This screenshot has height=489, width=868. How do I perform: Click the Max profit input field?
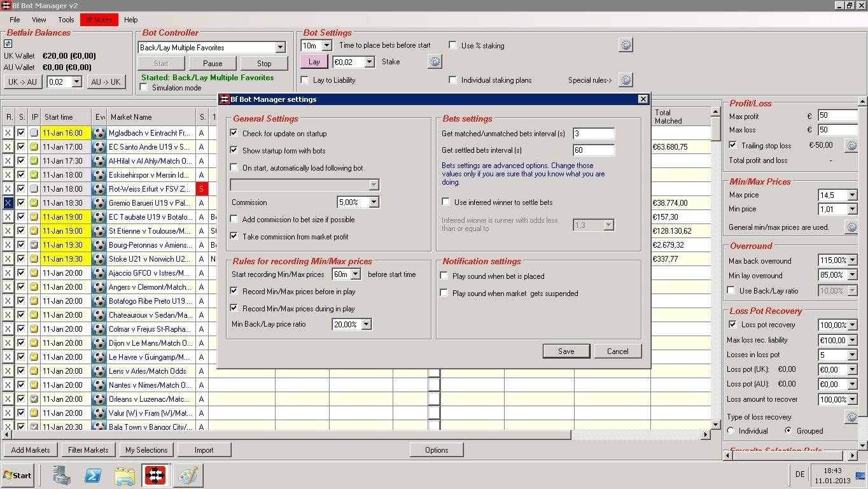pos(837,116)
